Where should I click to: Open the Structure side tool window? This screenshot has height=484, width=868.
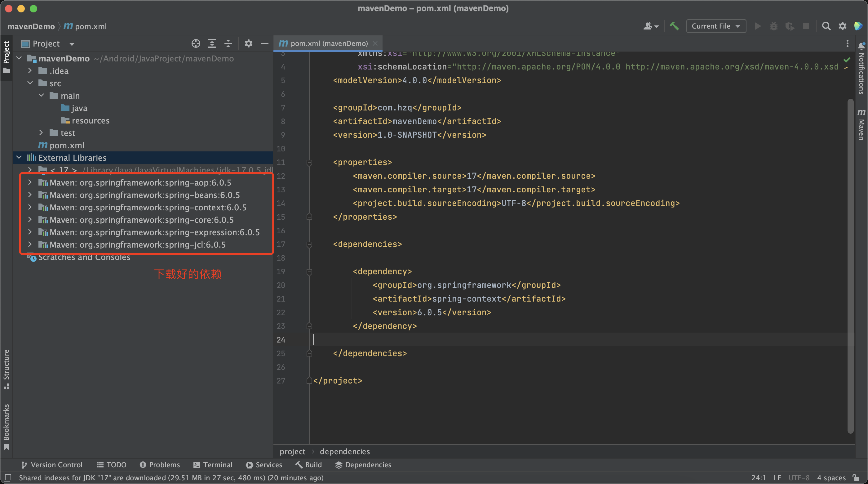[x=7, y=369]
